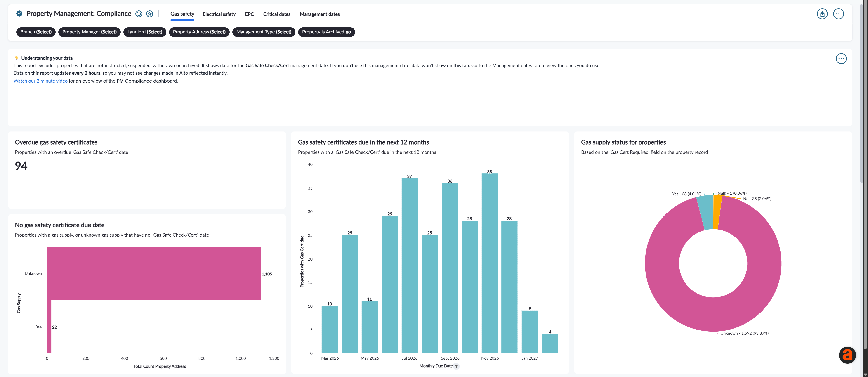Click the 1,105 value label
This screenshot has height=377, width=868.
click(x=267, y=274)
